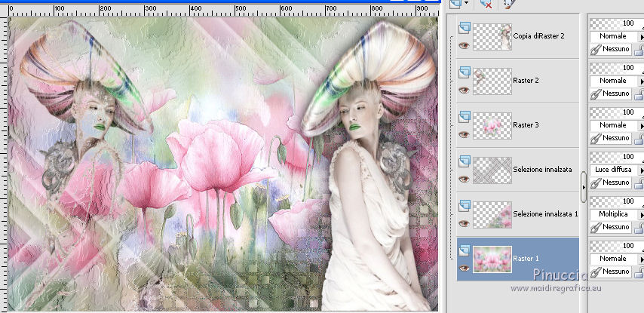
Task: Adjust opacity slider of Copia diRaster 2
Action: (x=617, y=24)
